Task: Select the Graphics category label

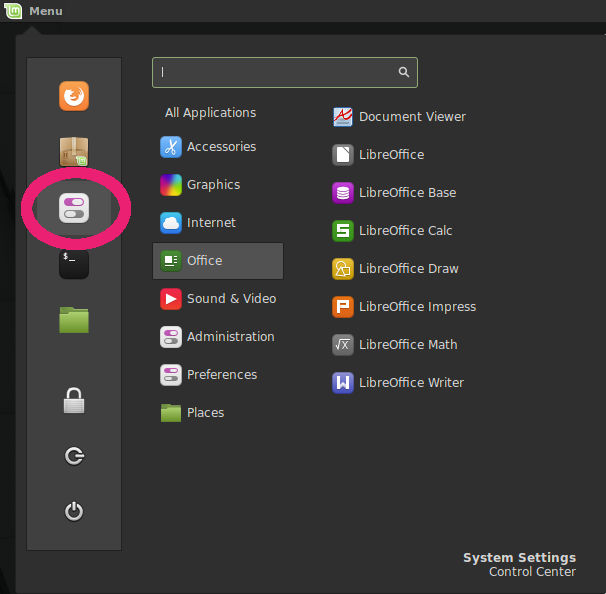Action: click(213, 185)
